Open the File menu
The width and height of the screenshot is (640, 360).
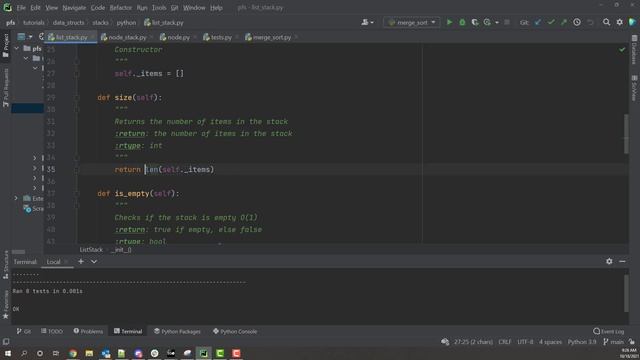point(21,8)
